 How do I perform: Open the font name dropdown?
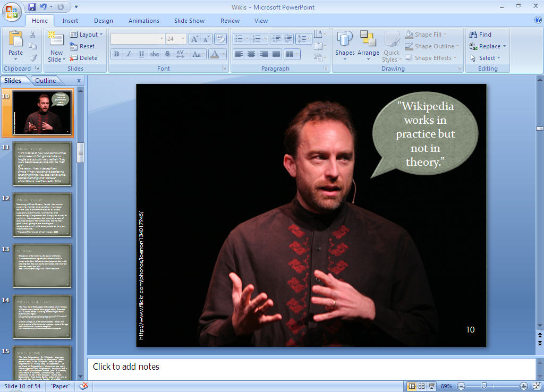161,39
